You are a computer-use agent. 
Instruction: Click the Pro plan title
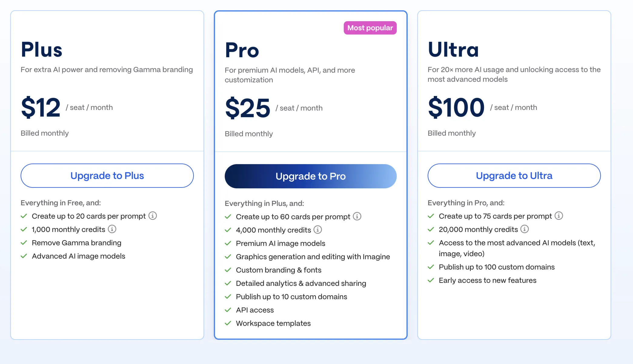click(242, 50)
